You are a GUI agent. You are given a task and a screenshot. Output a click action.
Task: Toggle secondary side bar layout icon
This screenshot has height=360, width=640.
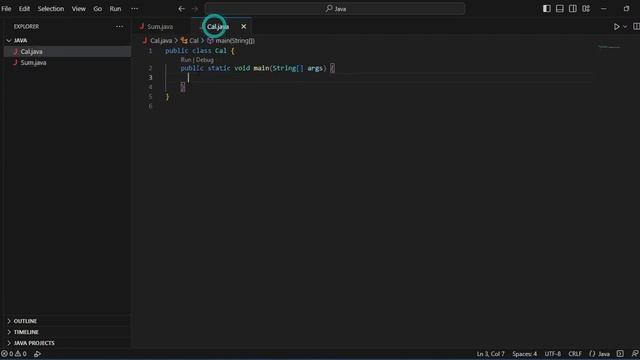pos(573,9)
